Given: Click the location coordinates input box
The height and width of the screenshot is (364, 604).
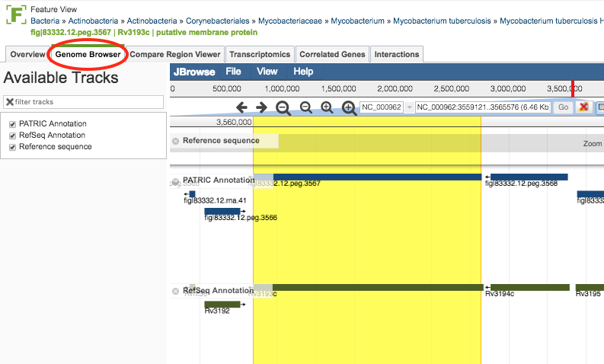Looking at the screenshot, I should (x=483, y=107).
